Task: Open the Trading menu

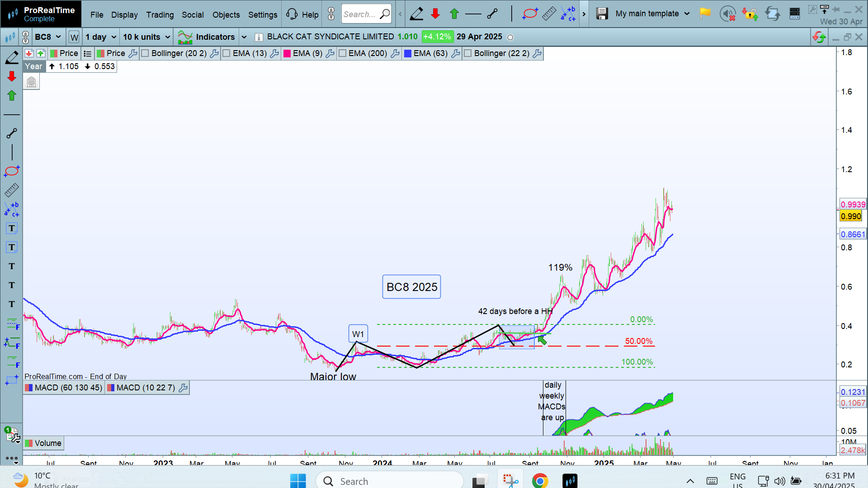Action: click(160, 14)
